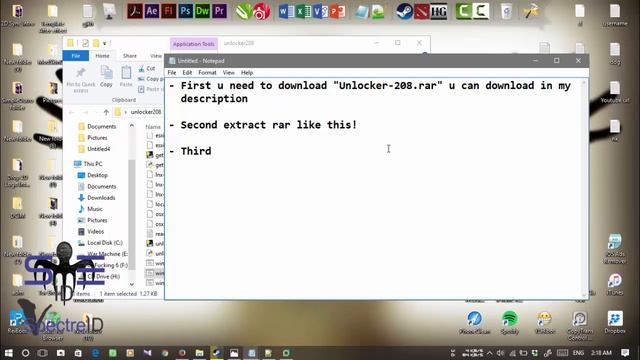Open Quick Access toolbar dropdown in Explorer
Viewport: 640px width, 360px height.
(x=104, y=43)
